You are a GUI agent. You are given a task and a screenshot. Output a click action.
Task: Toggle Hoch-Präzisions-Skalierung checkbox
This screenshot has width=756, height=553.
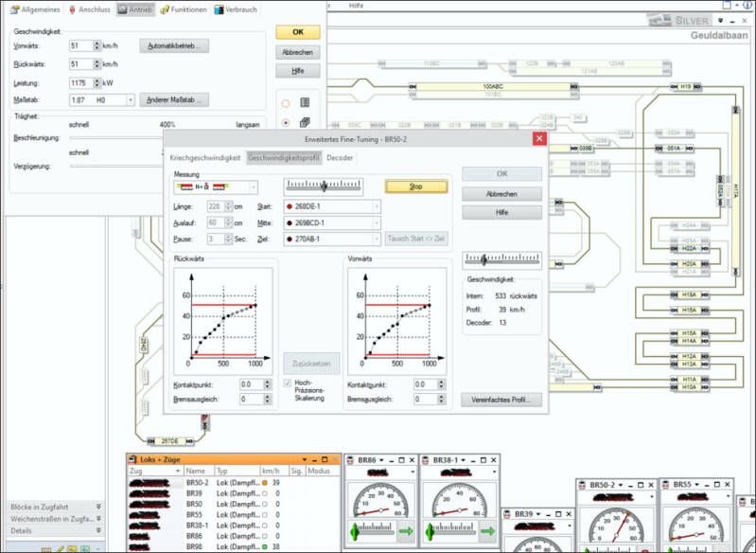(288, 384)
